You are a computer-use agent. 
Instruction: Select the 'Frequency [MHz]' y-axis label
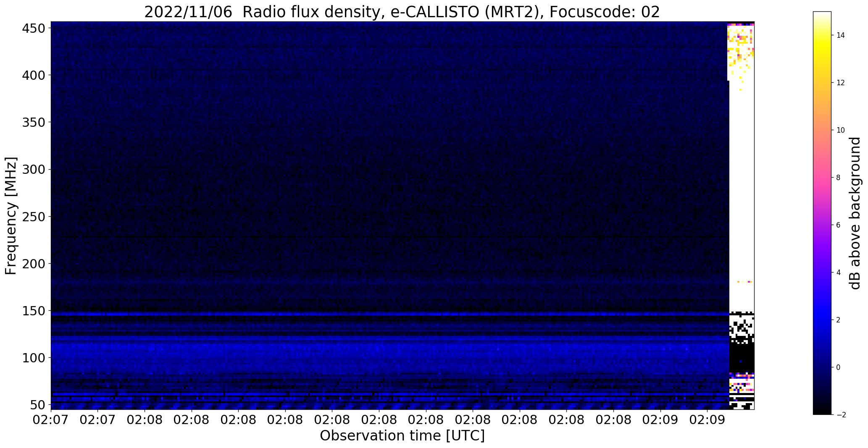coord(11,216)
